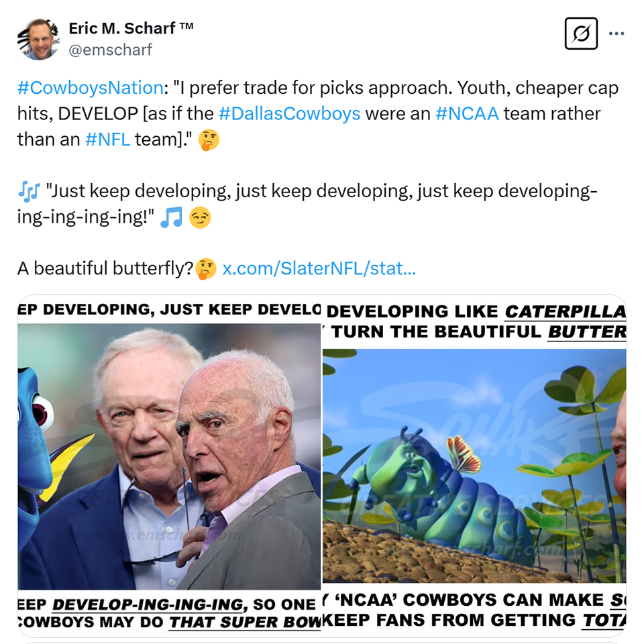Click the smirking face emoji
644x644 pixels.
[200, 217]
